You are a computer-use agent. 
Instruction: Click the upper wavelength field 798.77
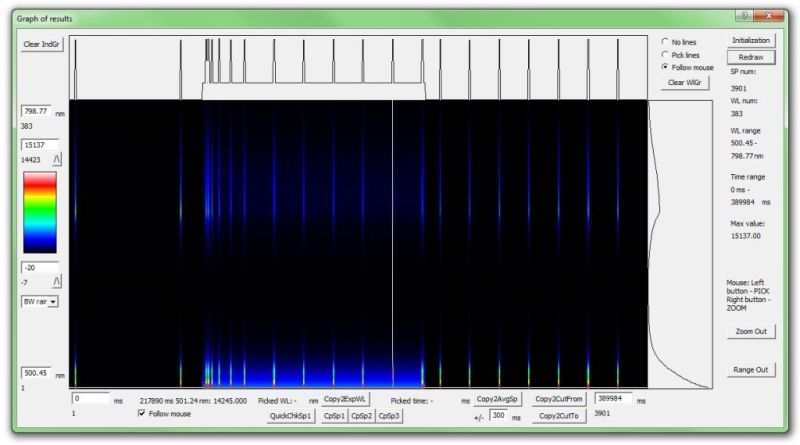36,111
